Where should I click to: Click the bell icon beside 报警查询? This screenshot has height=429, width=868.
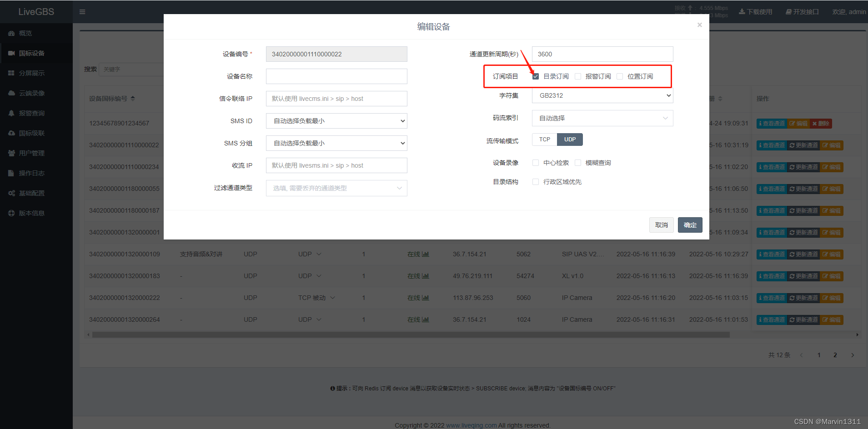click(x=11, y=113)
